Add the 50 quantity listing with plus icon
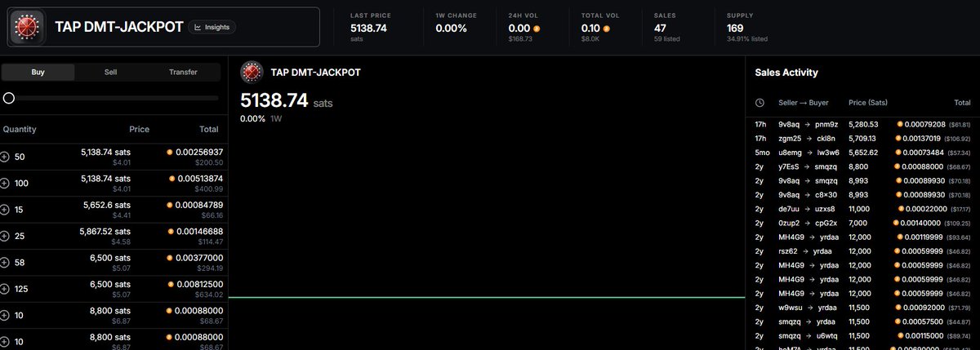The image size is (980, 350). [x=5, y=157]
